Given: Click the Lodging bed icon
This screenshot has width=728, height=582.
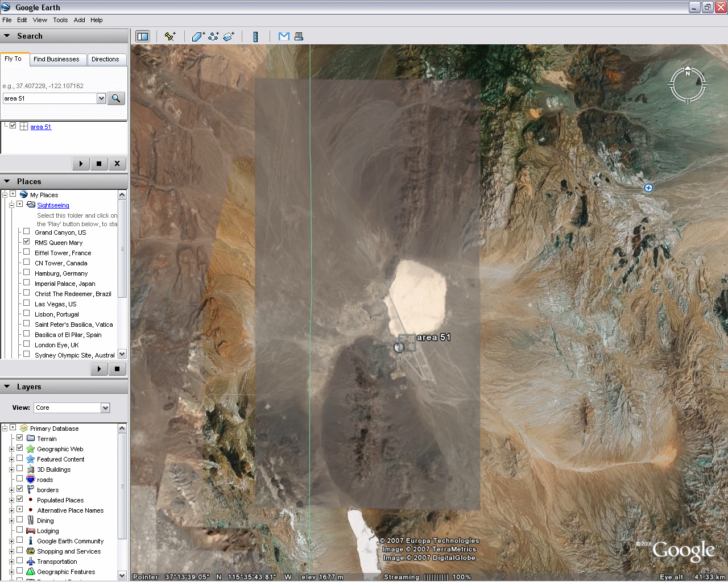Looking at the screenshot, I should coord(31,530).
